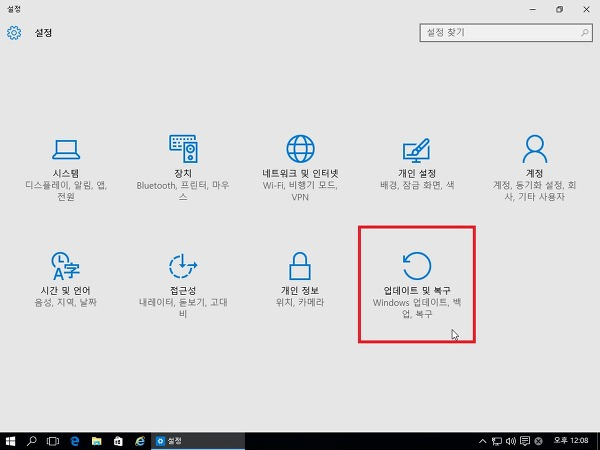This screenshot has height=450, width=600.
Task: Click the 계정 title label
Action: tap(535, 173)
